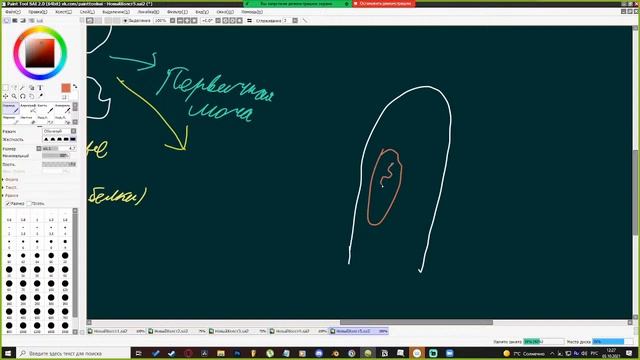The image size is (640, 360).
Task: Swap foreground and background colors
Action: click(x=75, y=86)
